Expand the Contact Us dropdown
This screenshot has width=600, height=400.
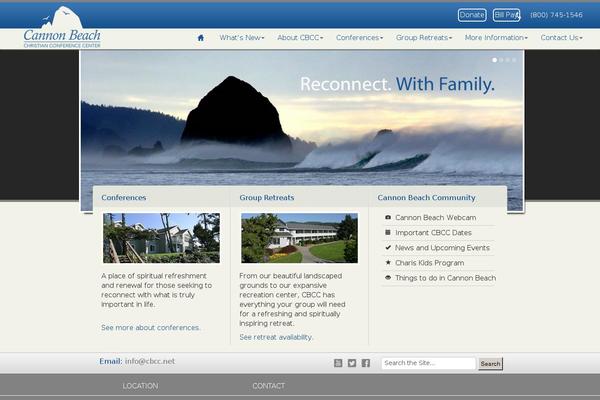561,38
